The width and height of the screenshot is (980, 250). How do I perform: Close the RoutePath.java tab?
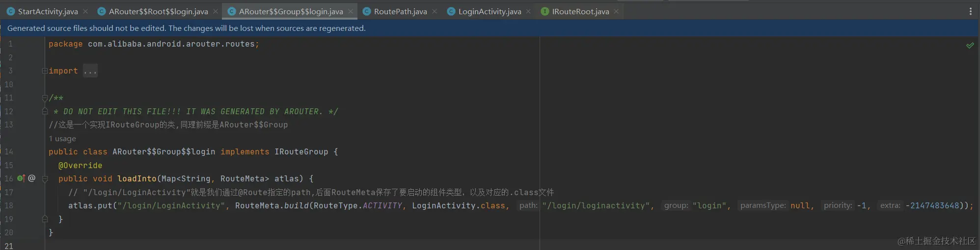click(x=435, y=11)
